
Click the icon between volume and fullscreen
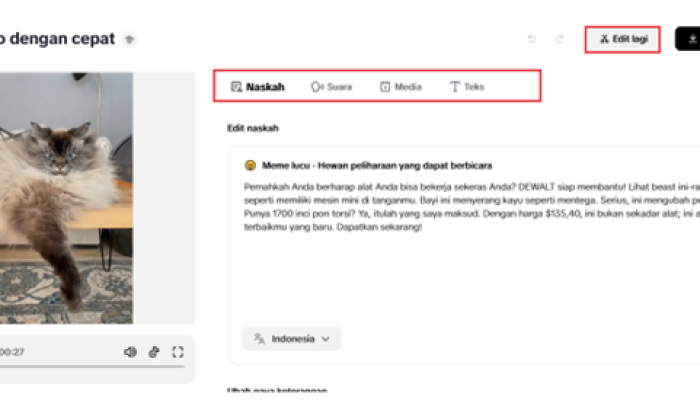click(154, 352)
